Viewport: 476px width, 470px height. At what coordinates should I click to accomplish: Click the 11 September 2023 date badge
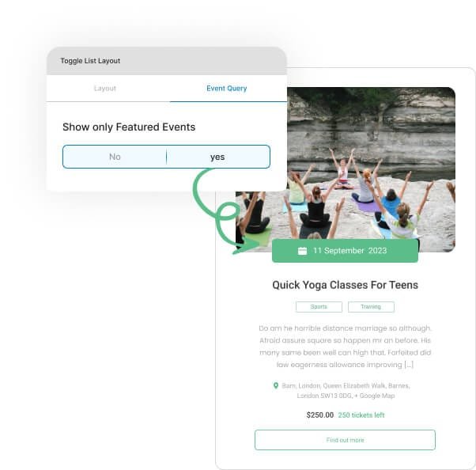pos(345,251)
